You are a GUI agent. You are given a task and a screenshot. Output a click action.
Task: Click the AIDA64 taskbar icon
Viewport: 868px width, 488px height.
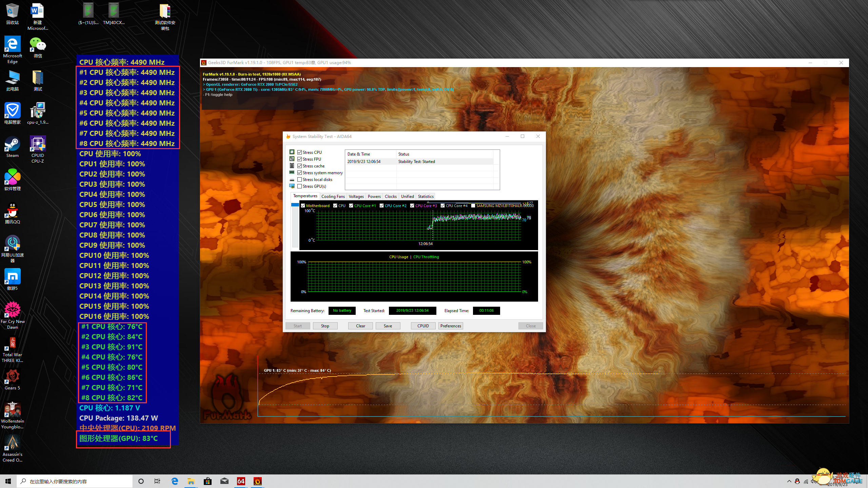point(241,481)
